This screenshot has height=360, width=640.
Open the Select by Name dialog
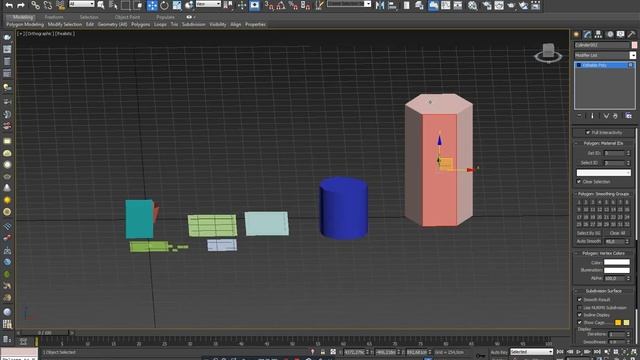coord(113,5)
